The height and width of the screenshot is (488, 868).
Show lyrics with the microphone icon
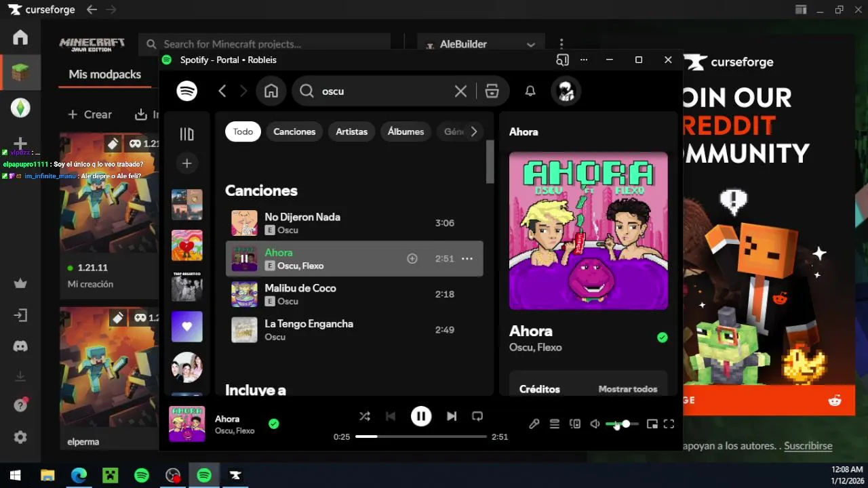point(534,424)
